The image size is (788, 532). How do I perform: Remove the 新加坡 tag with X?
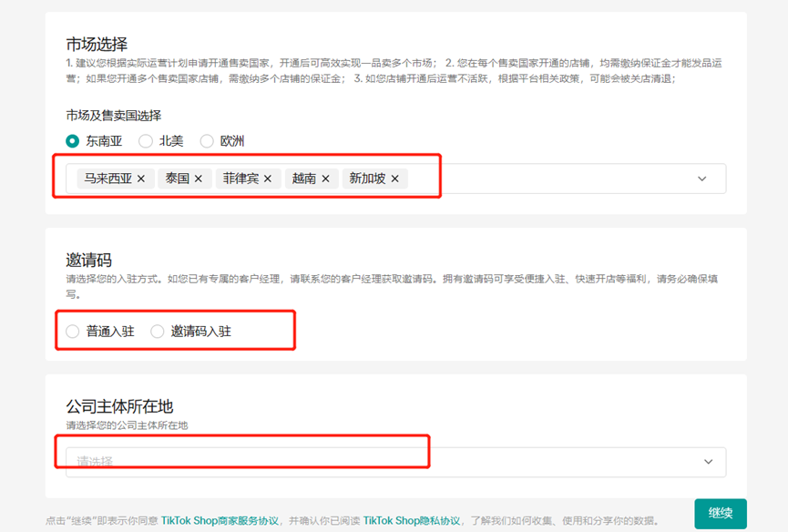pyautogui.click(x=395, y=179)
